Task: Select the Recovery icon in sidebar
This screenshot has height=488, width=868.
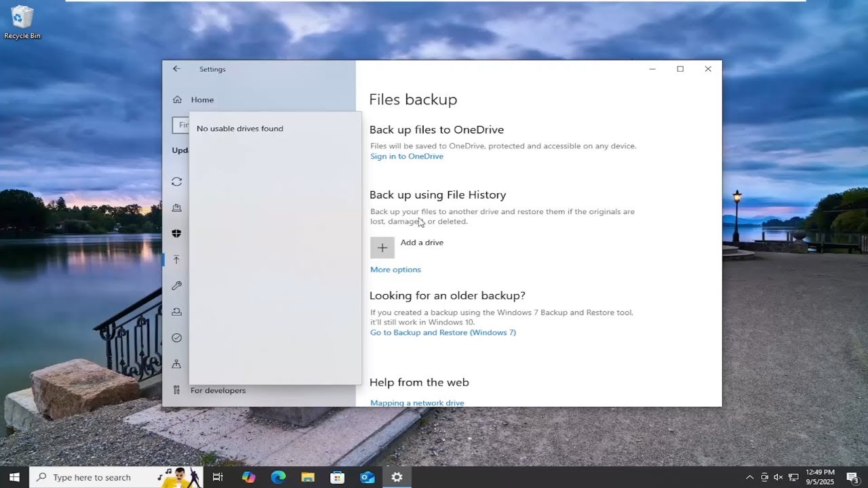Action: tap(177, 312)
